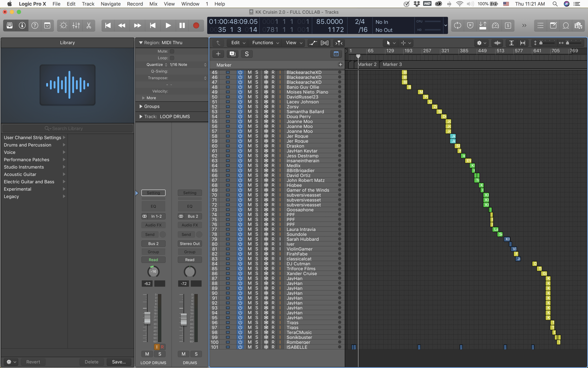Open the Loop Browser icon
Viewport: 588px width, 368px height.
click(x=566, y=25)
